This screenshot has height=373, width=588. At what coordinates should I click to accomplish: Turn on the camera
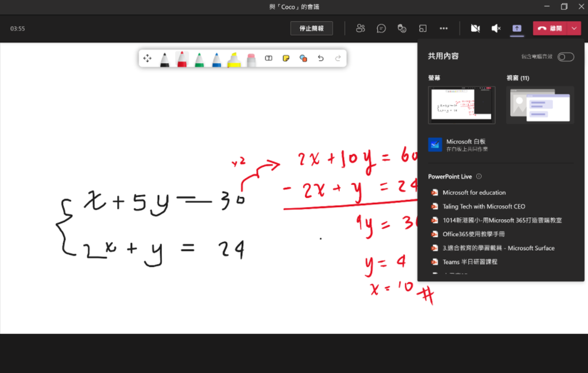(475, 28)
